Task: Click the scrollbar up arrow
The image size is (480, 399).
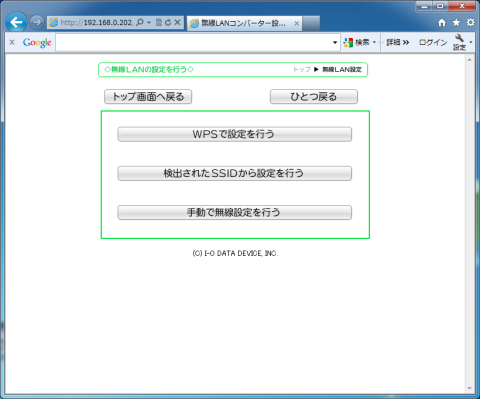Action: (470, 60)
